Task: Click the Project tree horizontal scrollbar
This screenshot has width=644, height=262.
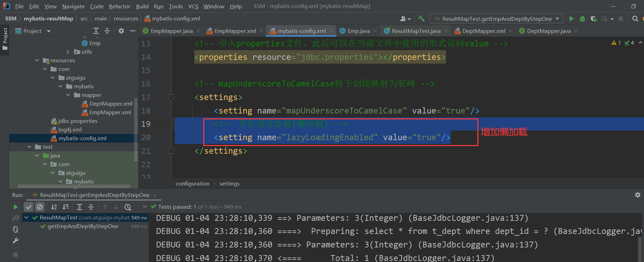Action: (x=74, y=186)
